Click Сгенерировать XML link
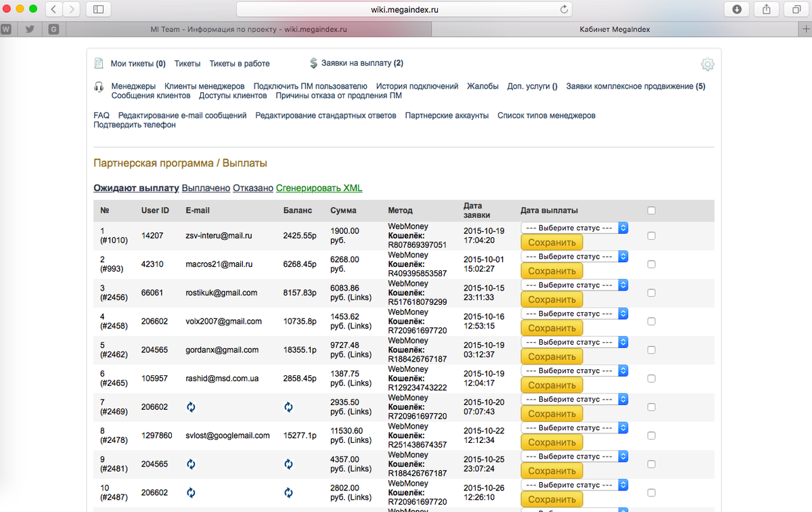Screen dimensions: 812x512 click(319, 188)
